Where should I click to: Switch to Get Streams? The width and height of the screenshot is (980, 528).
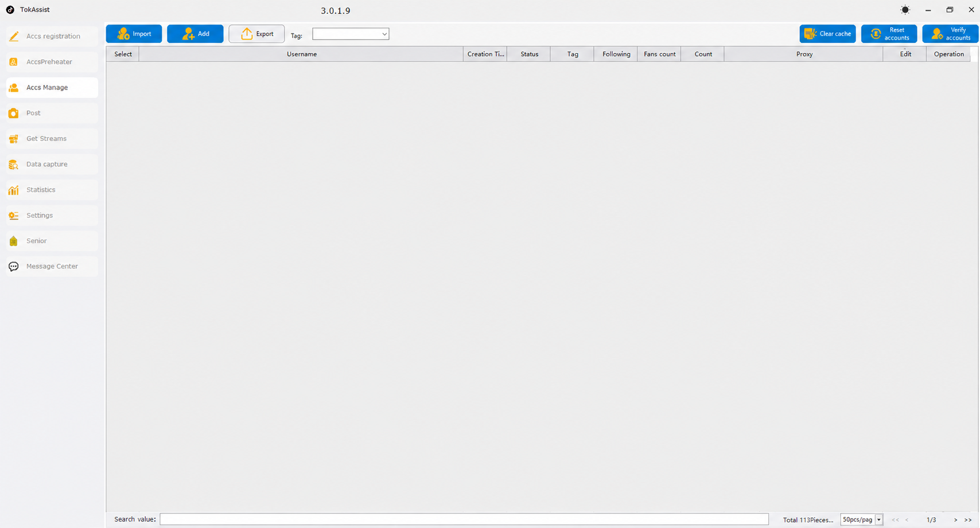[x=52, y=139]
